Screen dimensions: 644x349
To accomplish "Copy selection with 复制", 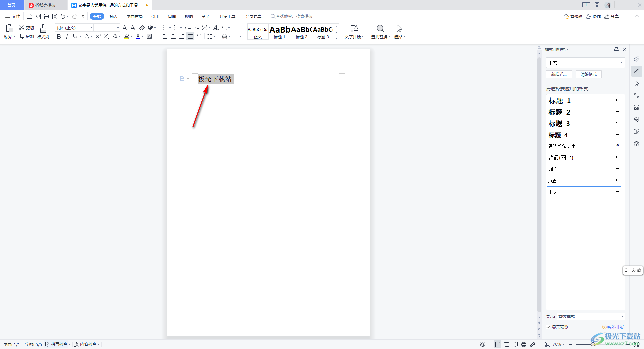I will point(26,36).
